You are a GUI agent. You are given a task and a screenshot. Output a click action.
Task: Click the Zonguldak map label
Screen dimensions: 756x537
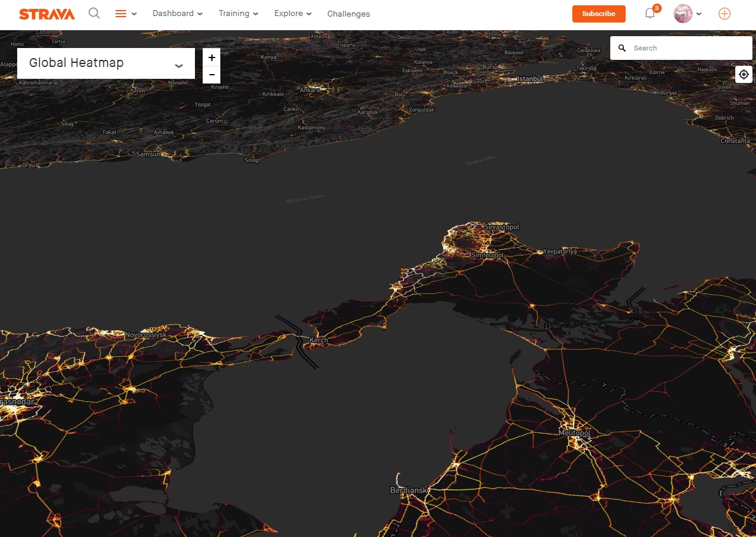pos(422,110)
